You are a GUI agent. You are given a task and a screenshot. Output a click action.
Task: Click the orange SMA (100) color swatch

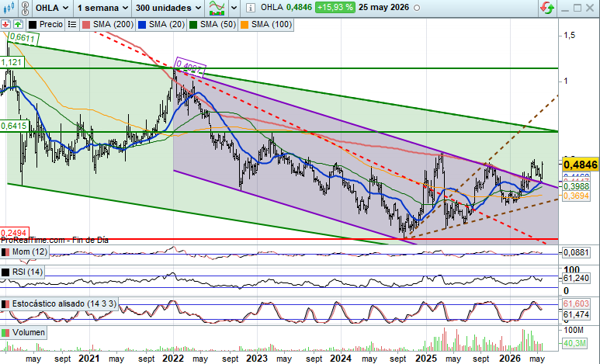pos(245,25)
